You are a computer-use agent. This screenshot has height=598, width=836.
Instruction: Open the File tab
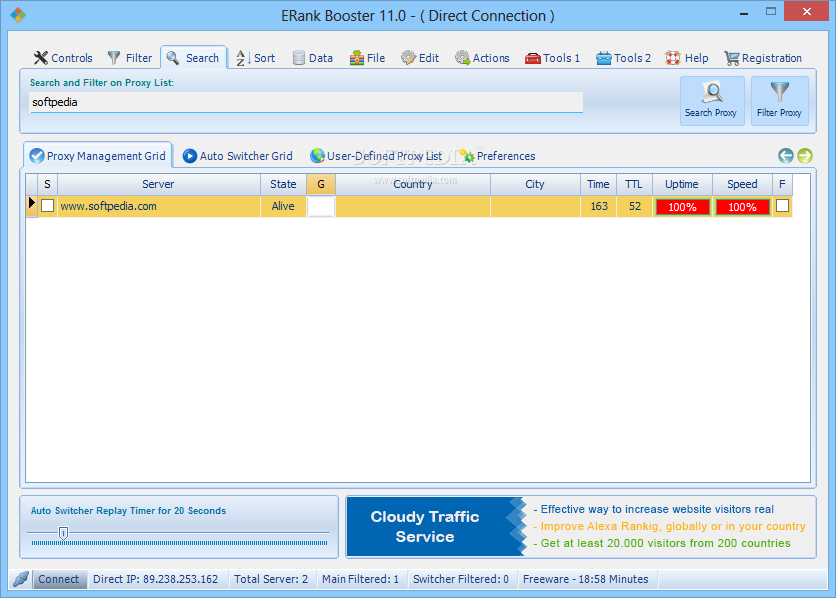(x=367, y=58)
